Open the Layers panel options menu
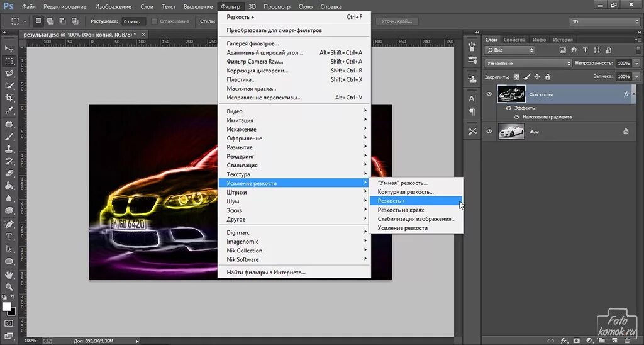The image size is (644, 345). [x=638, y=40]
